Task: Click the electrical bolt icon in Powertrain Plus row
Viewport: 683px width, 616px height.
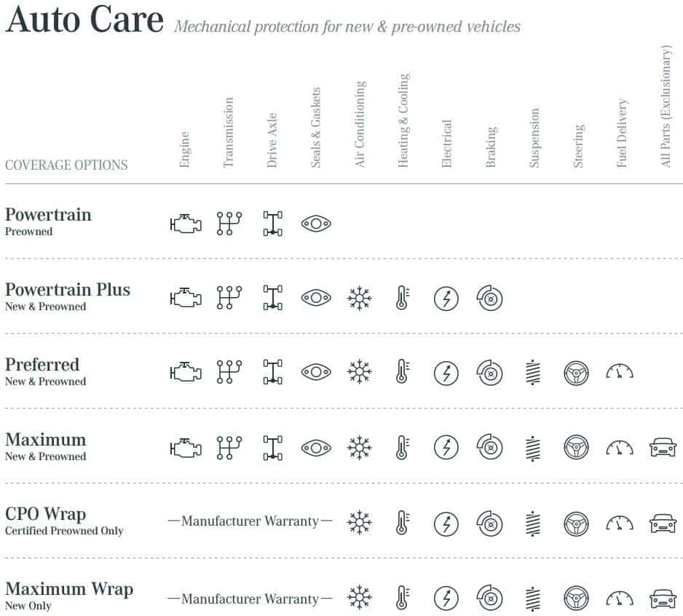Action: point(446,299)
